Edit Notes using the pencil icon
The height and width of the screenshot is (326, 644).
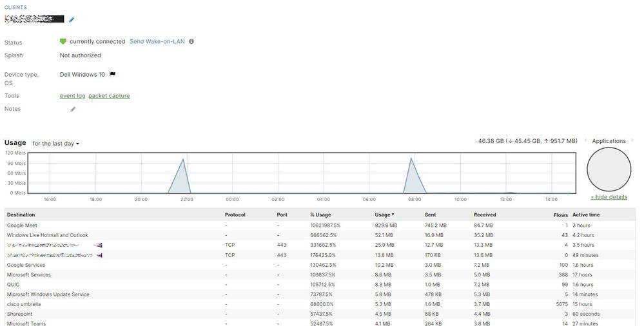tap(73, 110)
